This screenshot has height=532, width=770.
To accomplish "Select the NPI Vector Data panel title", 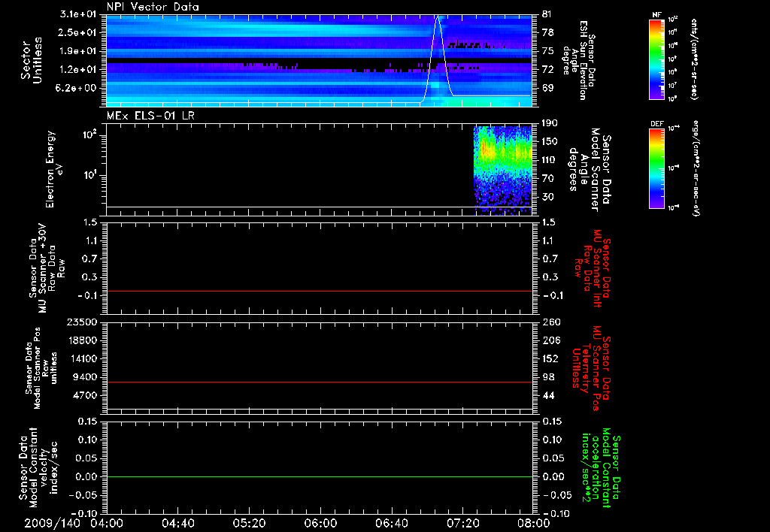I will click(x=153, y=8).
